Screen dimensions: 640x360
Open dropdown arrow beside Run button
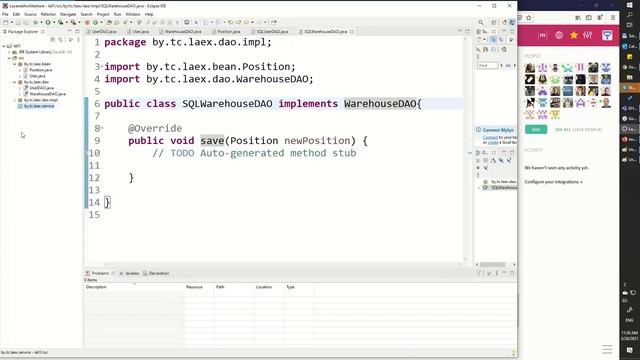pyautogui.click(x=53, y=22)
